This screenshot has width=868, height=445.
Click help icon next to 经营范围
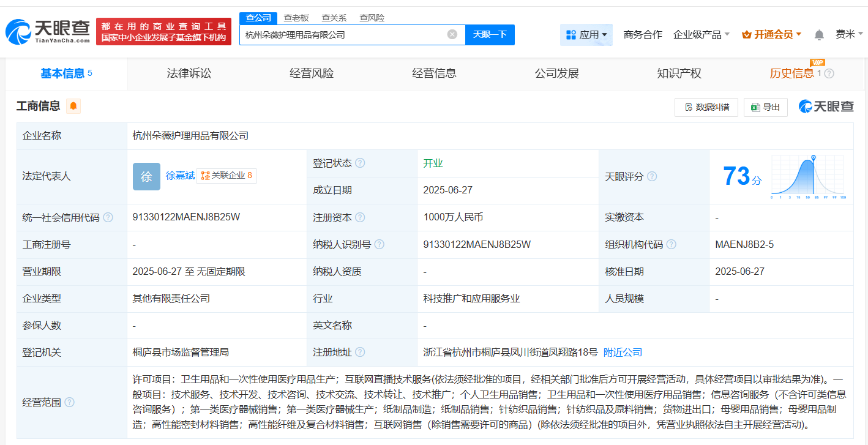coord(70,402)
